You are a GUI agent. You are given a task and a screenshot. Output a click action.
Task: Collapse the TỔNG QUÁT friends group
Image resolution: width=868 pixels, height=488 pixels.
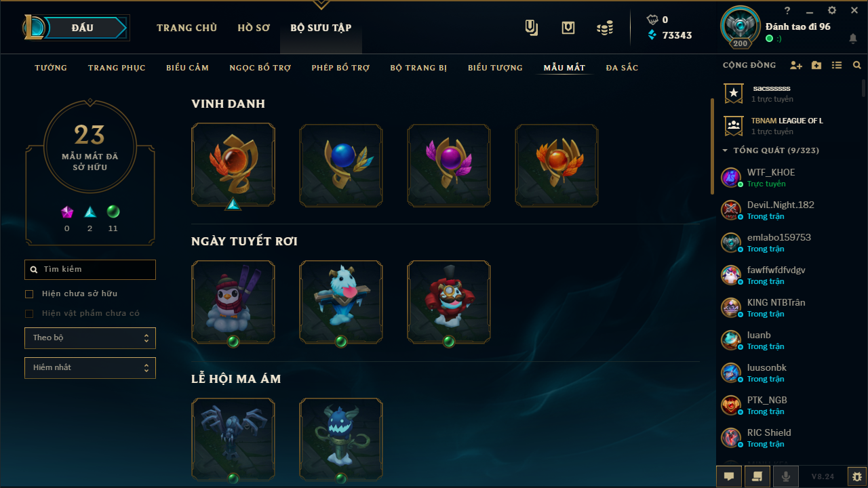(x=725, y=150)
